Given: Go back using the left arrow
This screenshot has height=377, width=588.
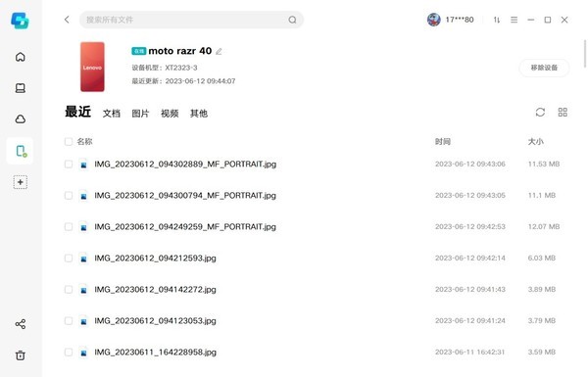Looking at the screenshot, I should (67, 20).
